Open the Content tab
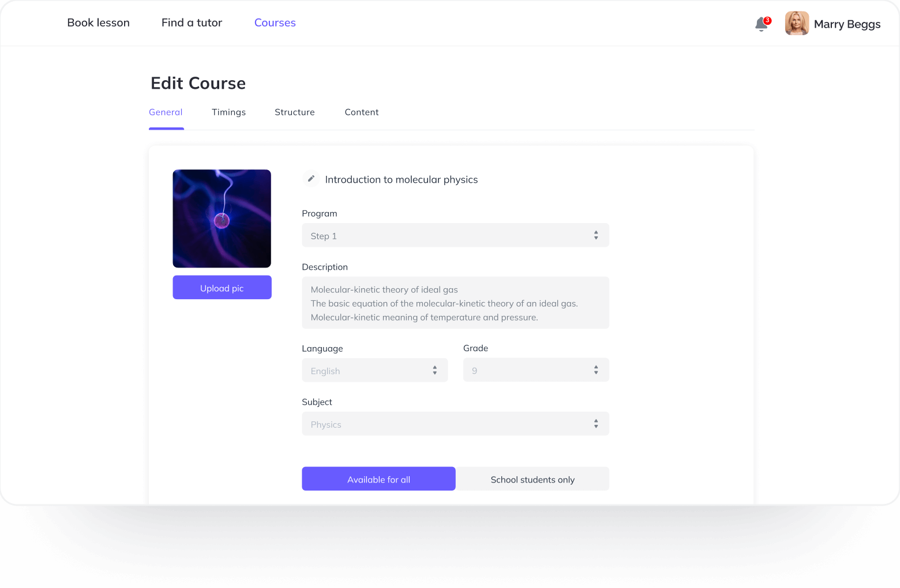 (362, 112)
